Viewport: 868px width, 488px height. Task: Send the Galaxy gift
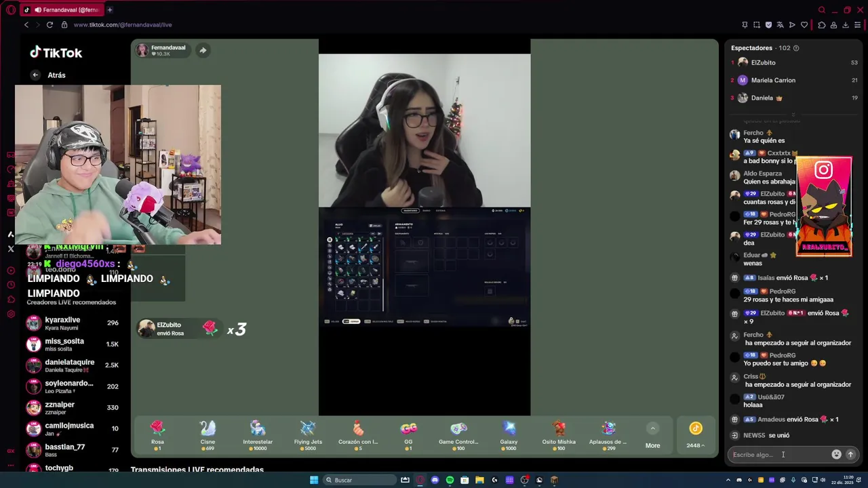(x=509, y=435)
